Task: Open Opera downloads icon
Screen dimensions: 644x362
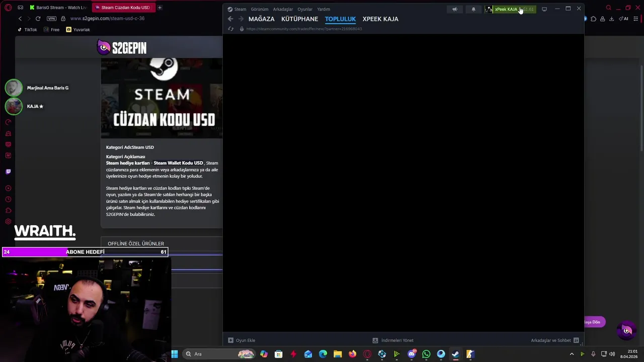Action: pos(611,19)
